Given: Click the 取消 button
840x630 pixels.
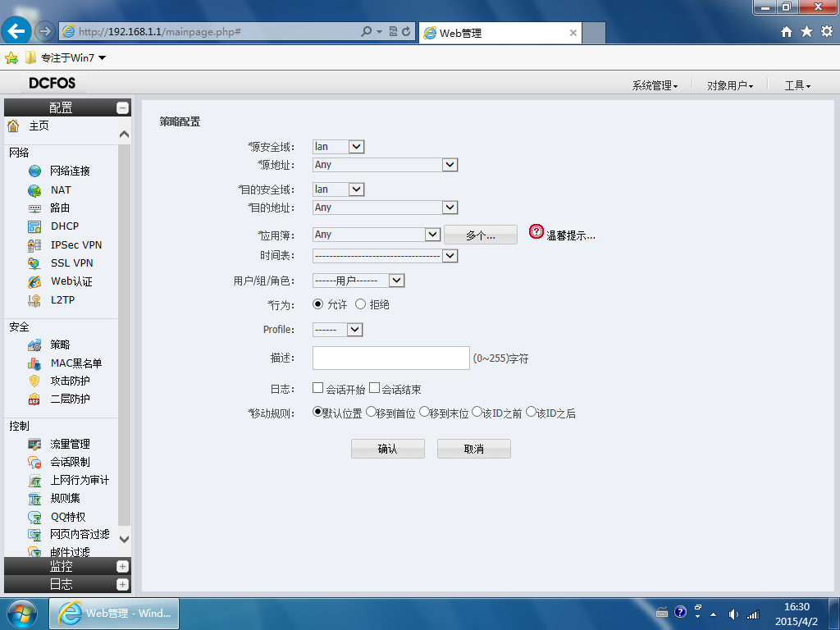Looking at the screenshot, I should [x=474, y=449].
